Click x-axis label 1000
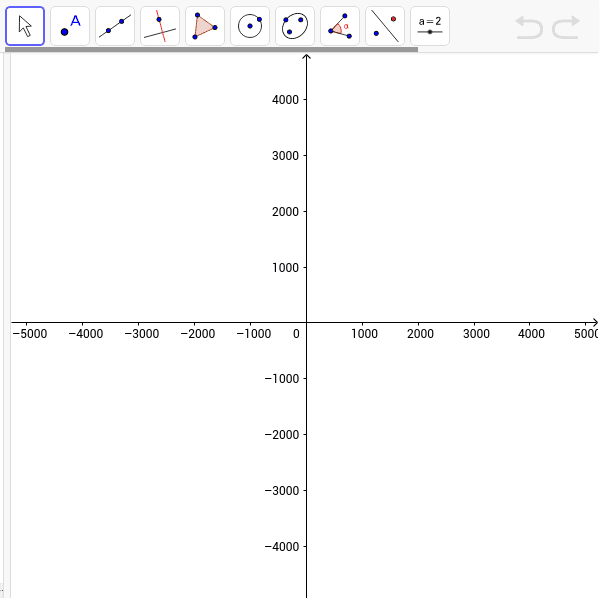 (x=364, y=334)
